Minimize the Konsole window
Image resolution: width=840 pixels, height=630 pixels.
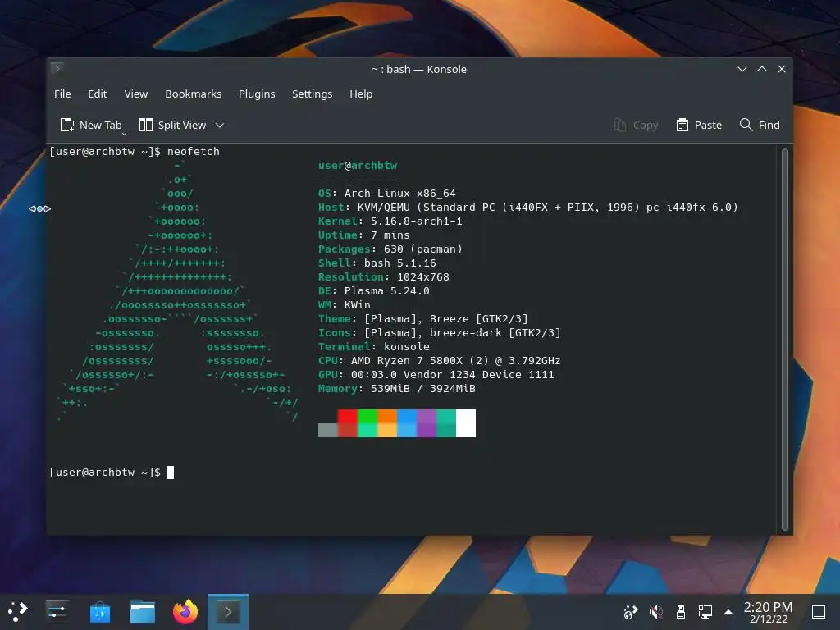[x=742, y=69]
